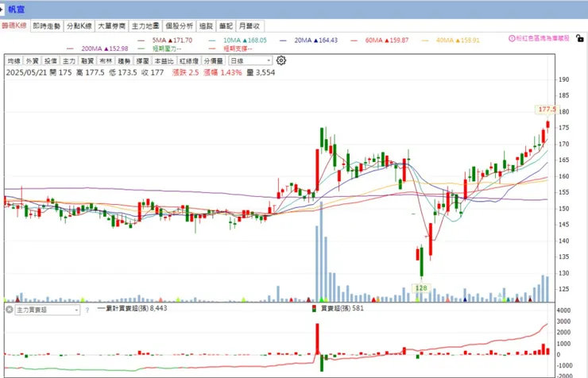Screen dimensions: 588x378
Task: Toggle the 本益比 overlay button
Action: pyautogui.click(x=164, y=60)
